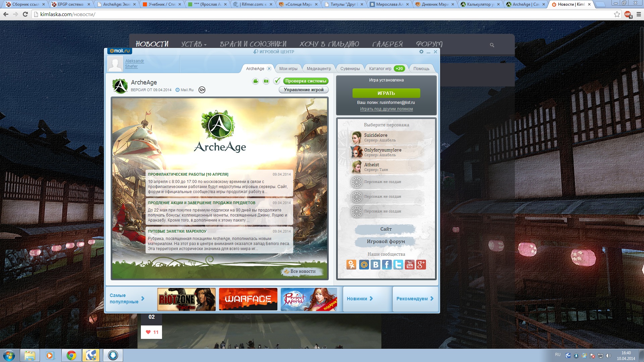Click Управление игрой button
This screenshot has height=362, width=644.
[304, 90]
